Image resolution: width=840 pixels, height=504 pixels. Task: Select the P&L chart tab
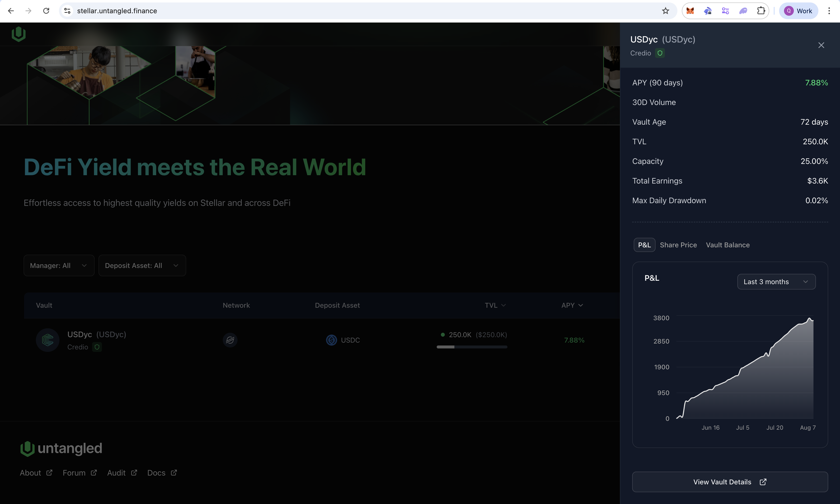(x=644, y=245)
